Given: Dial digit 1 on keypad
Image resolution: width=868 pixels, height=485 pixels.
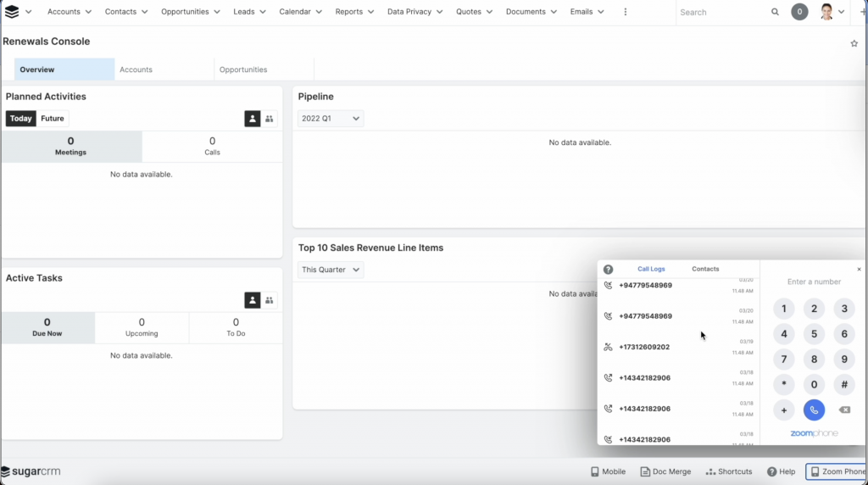Looking at the screenshot, I should tap(784, 309).
